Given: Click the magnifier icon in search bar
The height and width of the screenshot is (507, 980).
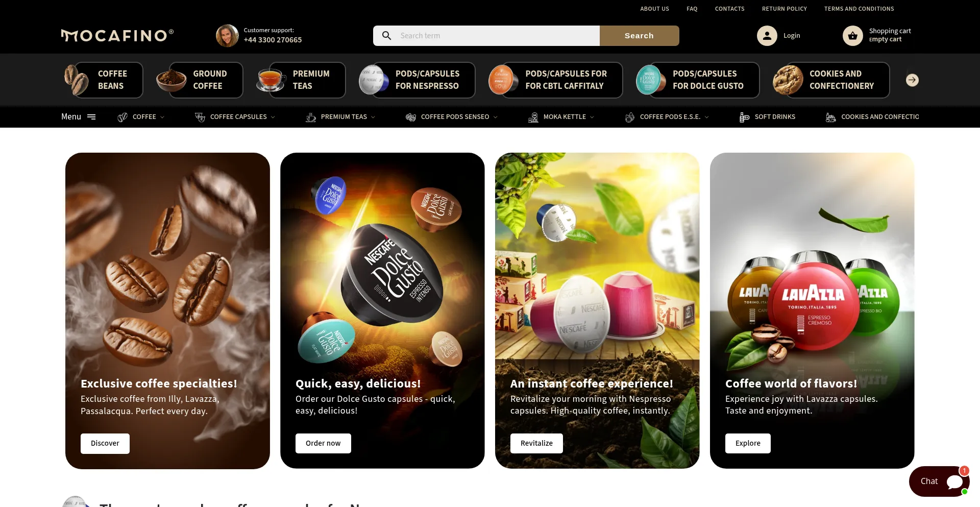Looking at the screenshot, I should click(x=386, y=36).
